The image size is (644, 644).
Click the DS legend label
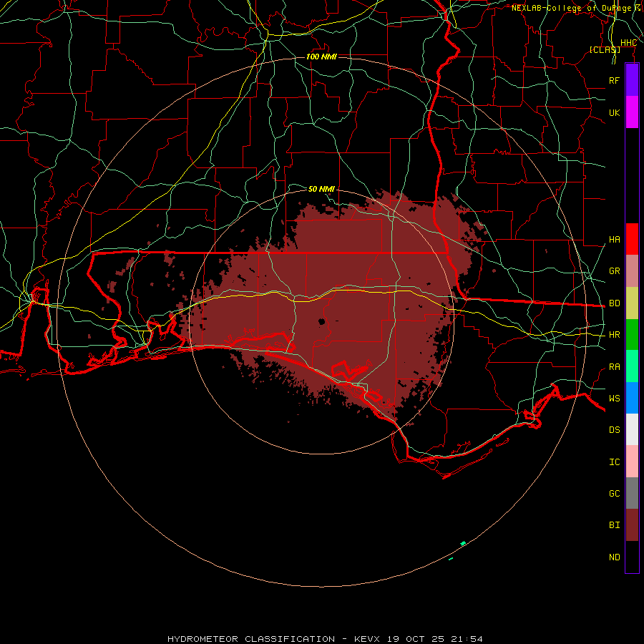pos(614,430)
